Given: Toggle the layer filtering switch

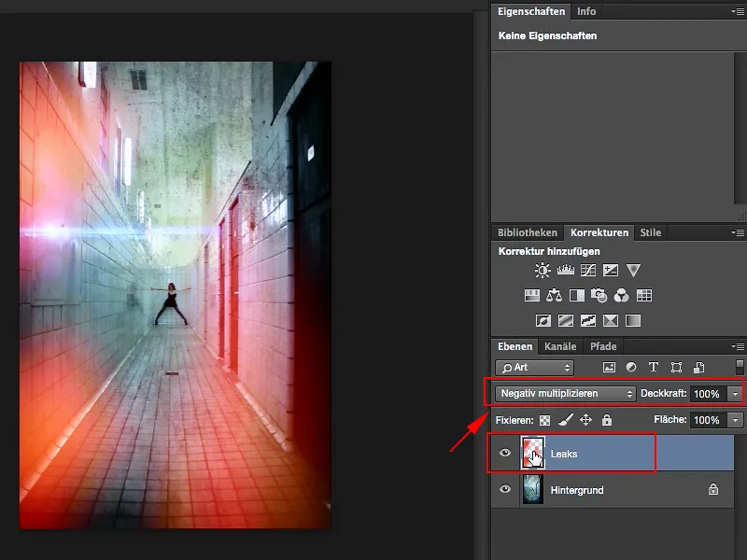Looking at the screenshot, I should (740, 367).
